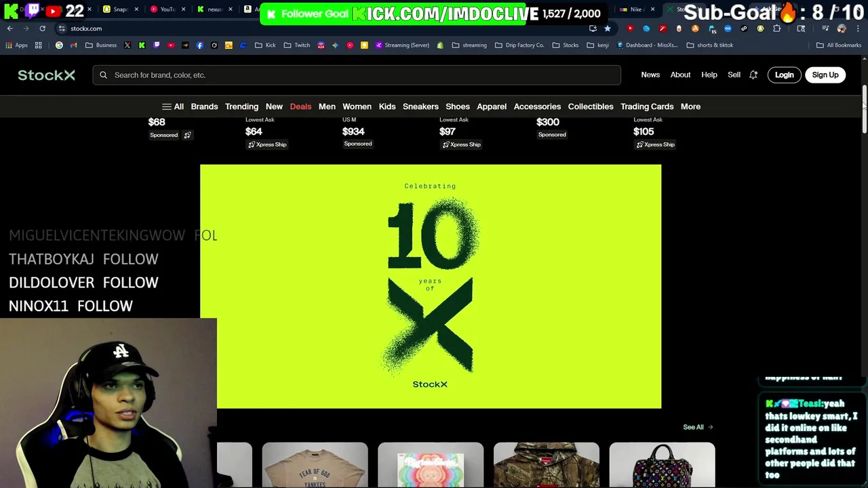The image size is (868, 488).
Task: Click the $934 US M product price
Action: pos(353,131)
